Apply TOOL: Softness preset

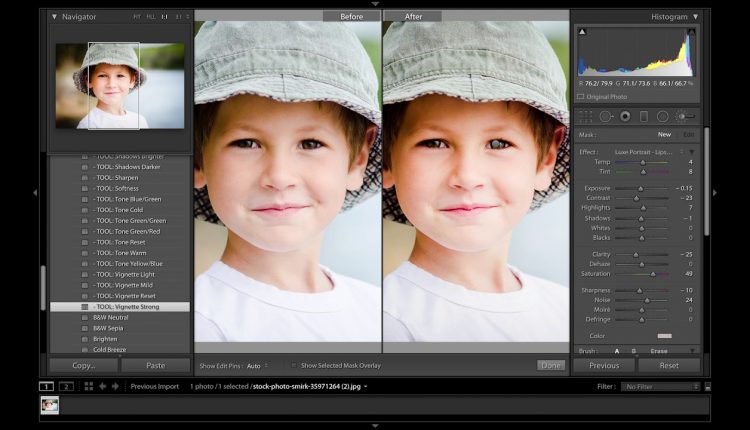(120, 188)
